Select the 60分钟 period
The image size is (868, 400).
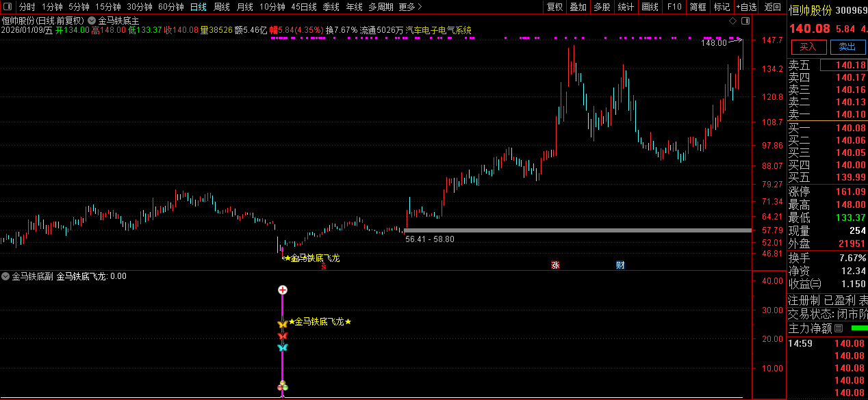pyautogui.click(x=171, y=7)
